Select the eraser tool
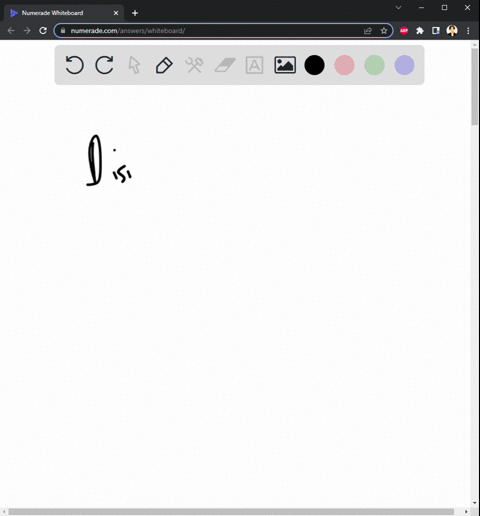 (x=225, y=65)
